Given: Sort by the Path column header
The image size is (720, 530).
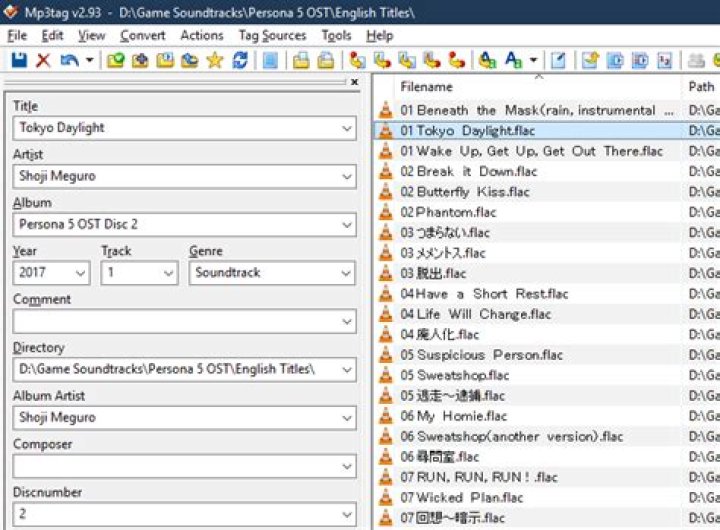Looking at the screenshot, I should point(701,86).
